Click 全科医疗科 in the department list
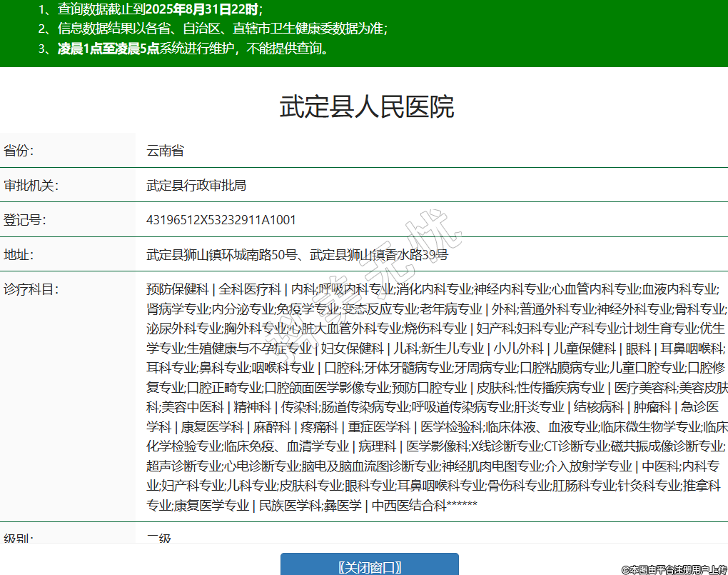The height and width of the screenshot is (575, 728). pyautogui.click(x=250, y=289)
